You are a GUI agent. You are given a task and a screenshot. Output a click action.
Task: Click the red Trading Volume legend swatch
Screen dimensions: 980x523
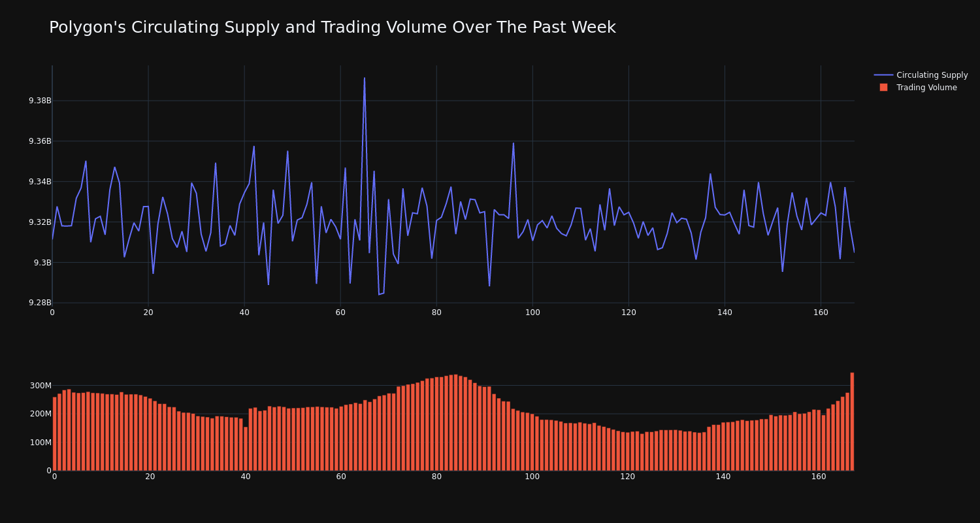[x=883, y=88]
